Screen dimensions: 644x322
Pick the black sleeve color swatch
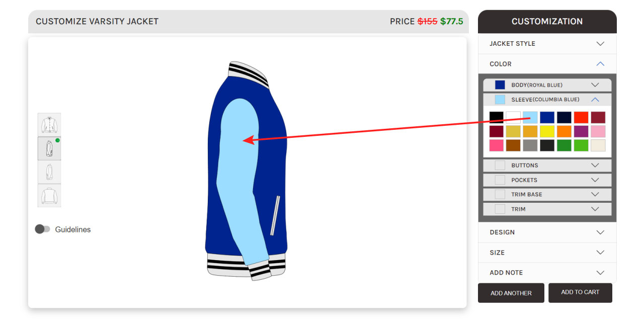pyautogui.click(x=496, y=118)
